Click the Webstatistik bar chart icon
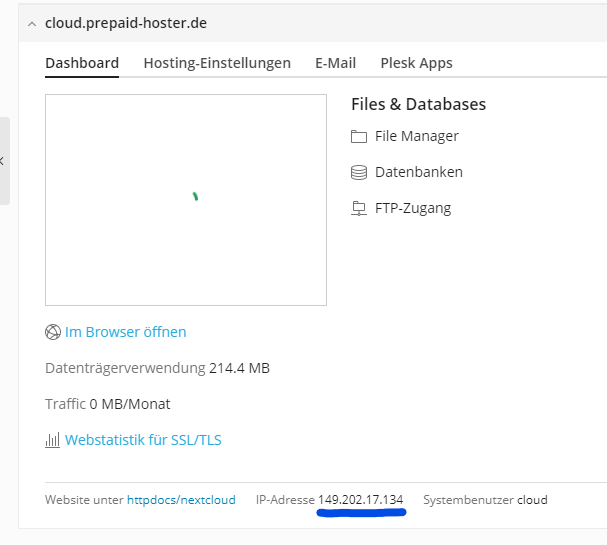607x545 pixels. (53, 440)
